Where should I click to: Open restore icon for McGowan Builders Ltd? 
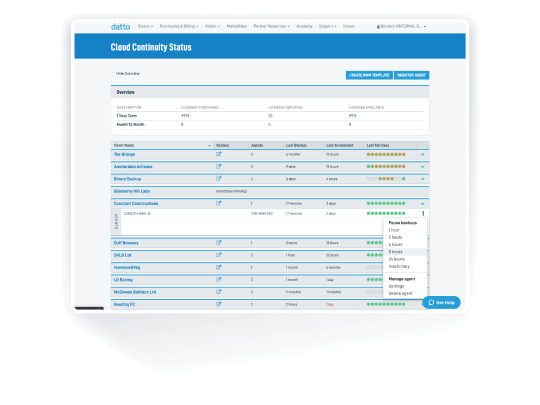click(218, 292)
